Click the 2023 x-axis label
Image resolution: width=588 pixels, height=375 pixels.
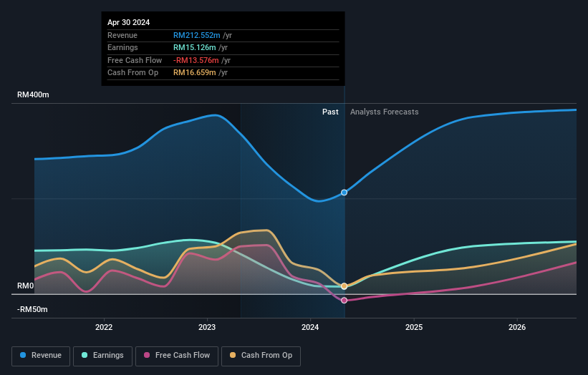(x=207, y=327)
